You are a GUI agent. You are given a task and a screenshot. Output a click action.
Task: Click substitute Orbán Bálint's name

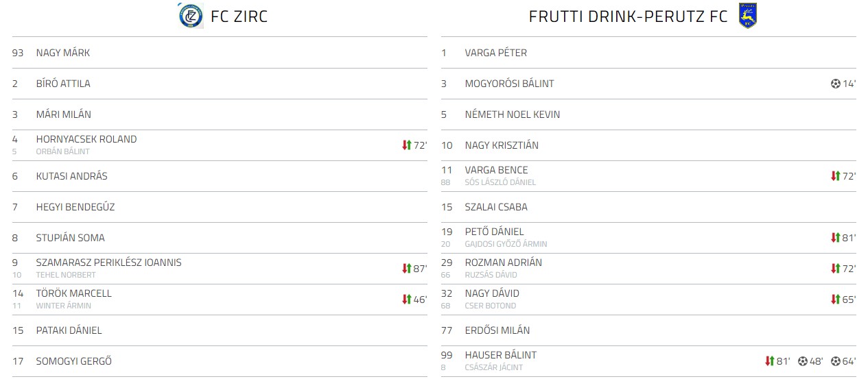(x=62, y=151)
